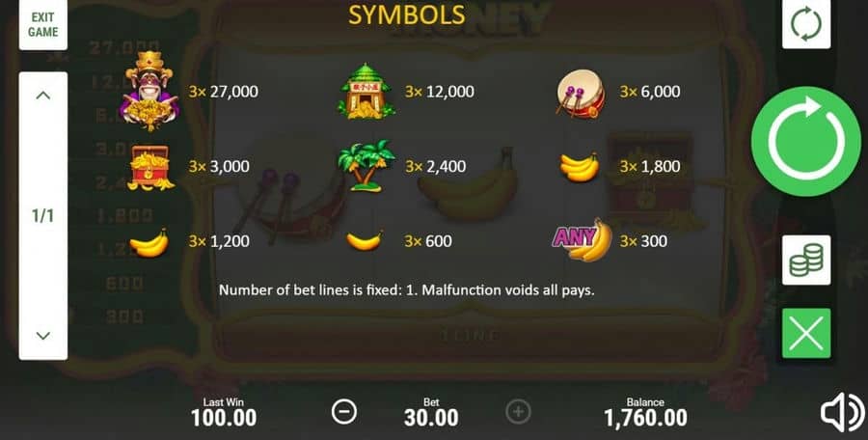Click the money god symbol paying 27,000
Image resolution: width=868 pixels, height=440 pixels.
[149, 92]
